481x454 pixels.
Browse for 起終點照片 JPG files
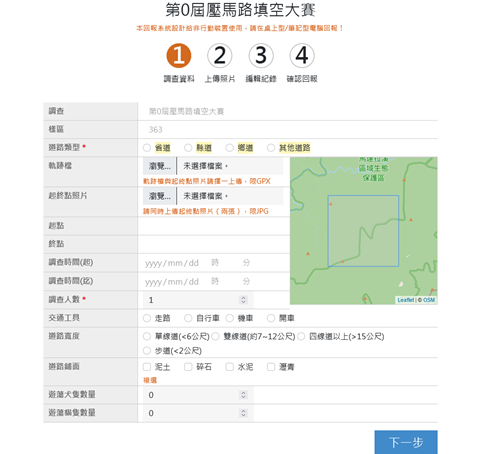(160, 196)
